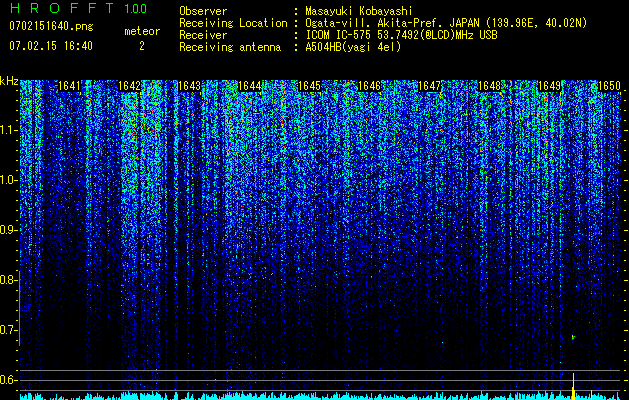Click the 0.9 frequency axis label
Viewport: 629px width, 400px height.
8,230
